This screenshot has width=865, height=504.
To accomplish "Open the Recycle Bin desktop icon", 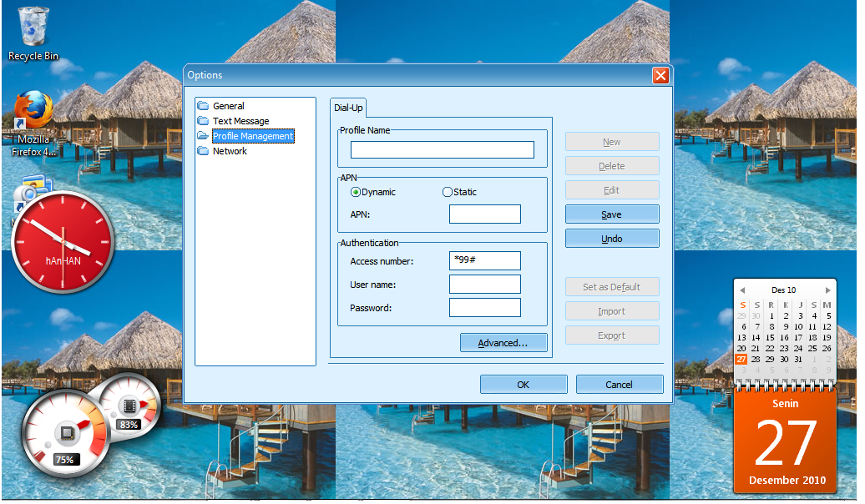I will pyautogui.click(x=33, y=34).
